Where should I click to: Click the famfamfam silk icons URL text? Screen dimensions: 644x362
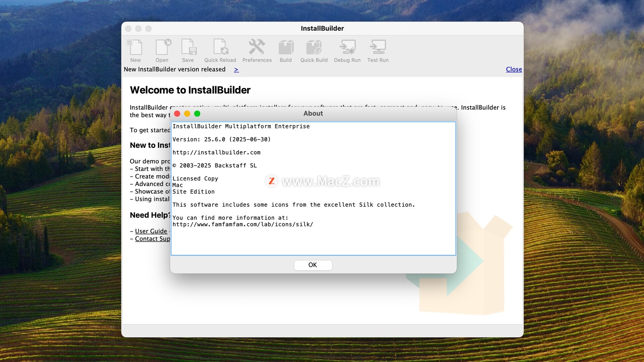coord(243,225)
